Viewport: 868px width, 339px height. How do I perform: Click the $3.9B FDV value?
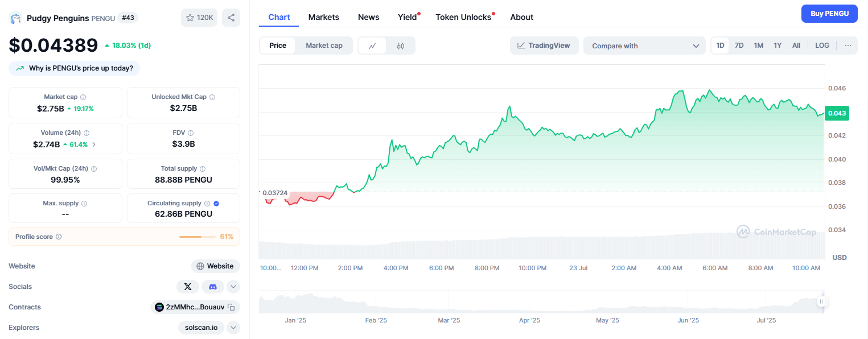[x=183, y=144]
